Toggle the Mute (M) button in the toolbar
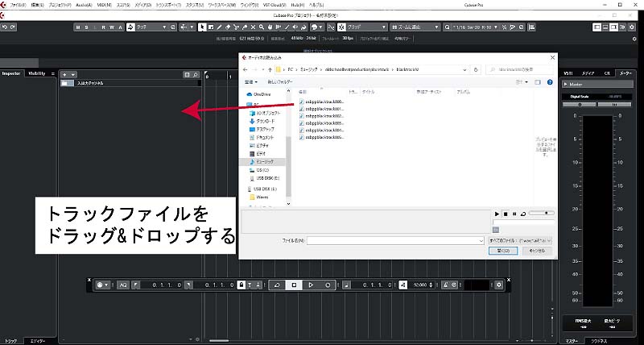The height and width of the screenshot is (345, 644). (x=79, y=27)
